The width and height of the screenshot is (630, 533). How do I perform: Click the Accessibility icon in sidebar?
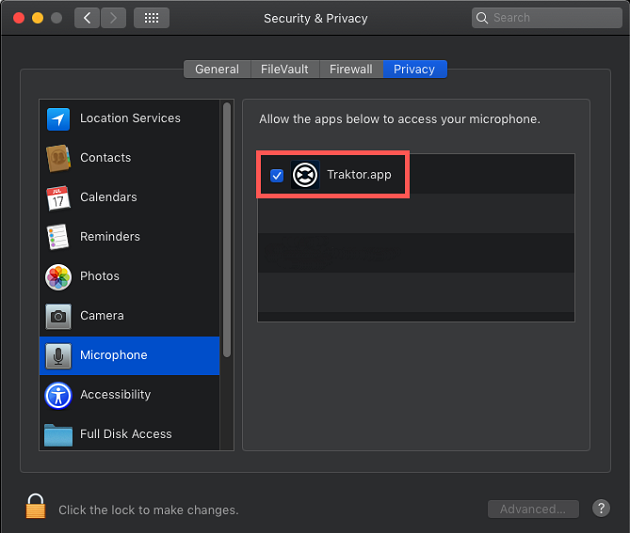point(58,395)
